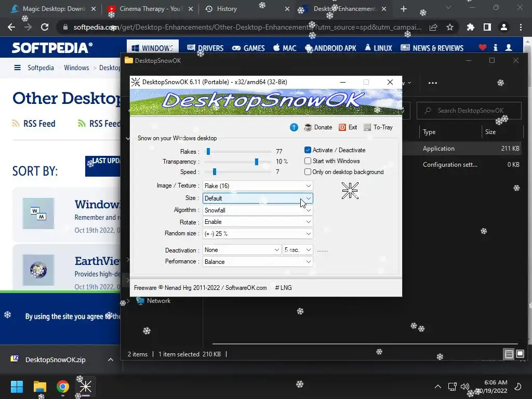Open the Rotate dropdown showing Enable
This screenshot has width=532, height=399.
coord(258,221)
